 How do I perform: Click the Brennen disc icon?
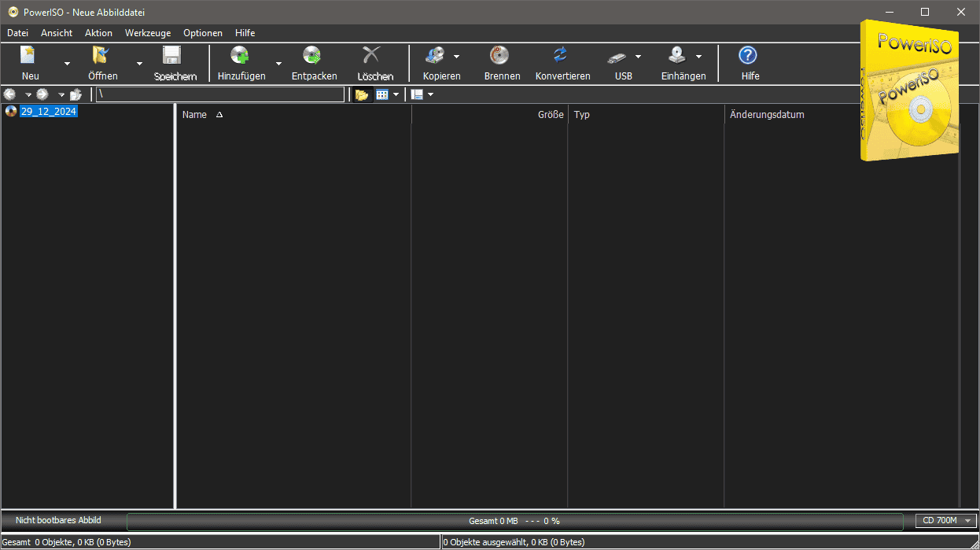(x=499, y=55)
